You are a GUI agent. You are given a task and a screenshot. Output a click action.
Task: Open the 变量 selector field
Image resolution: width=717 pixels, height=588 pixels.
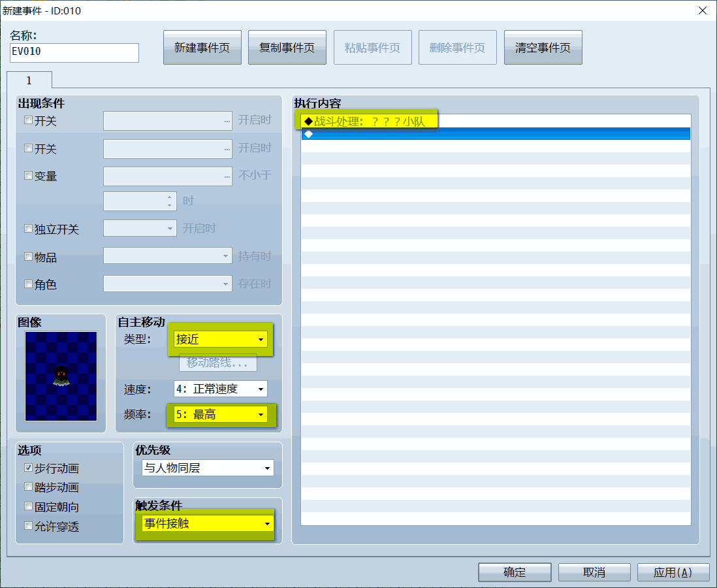coord(167,176)
